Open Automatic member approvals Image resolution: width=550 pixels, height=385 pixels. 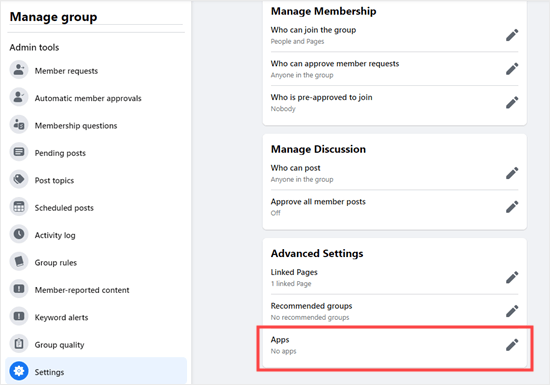96,97
